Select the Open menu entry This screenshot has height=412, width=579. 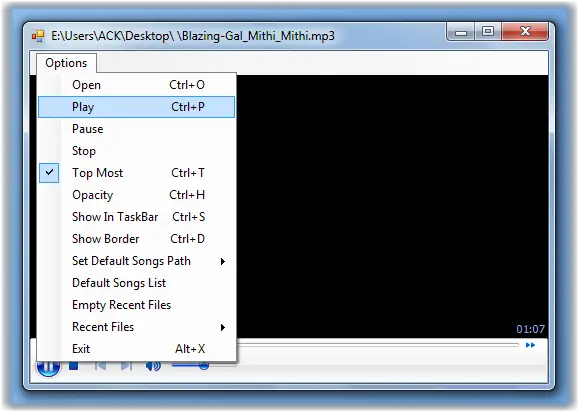click(x=136, y=85)
